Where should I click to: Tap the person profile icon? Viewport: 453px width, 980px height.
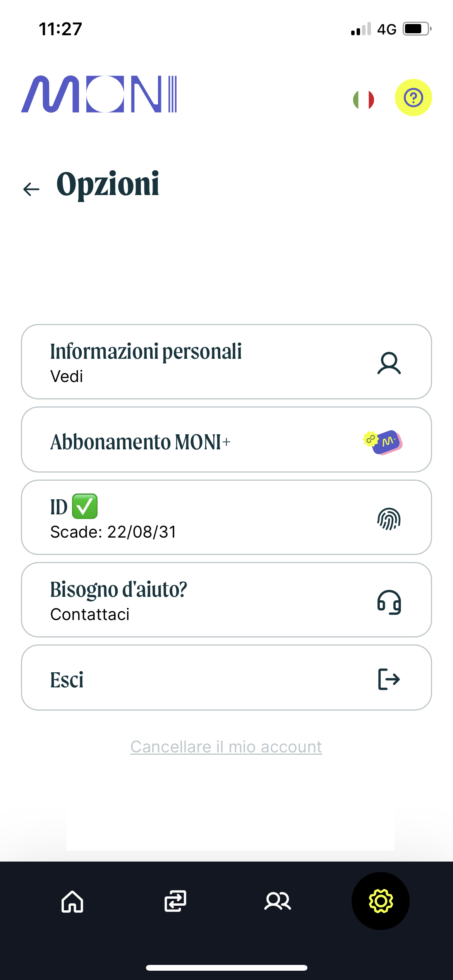(x=389, y=363)
